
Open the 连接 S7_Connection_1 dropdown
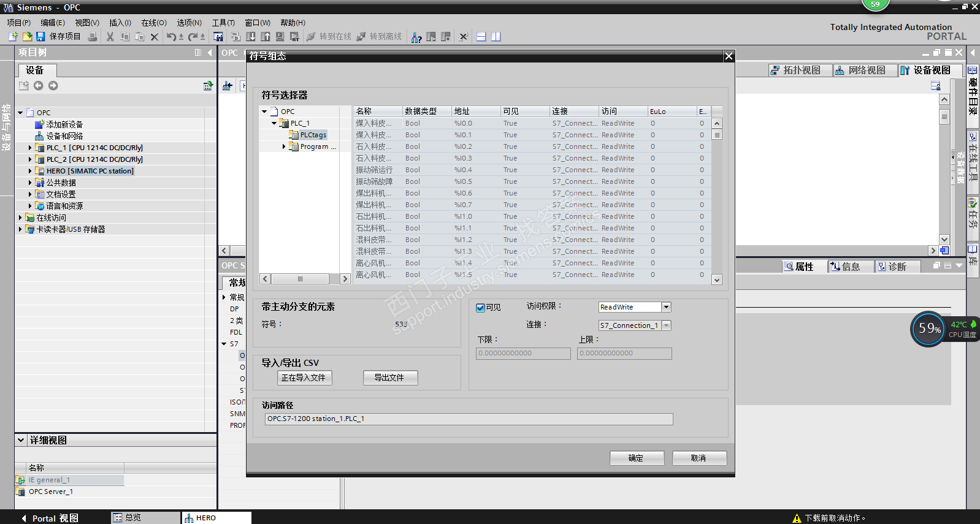coord(666,325)
